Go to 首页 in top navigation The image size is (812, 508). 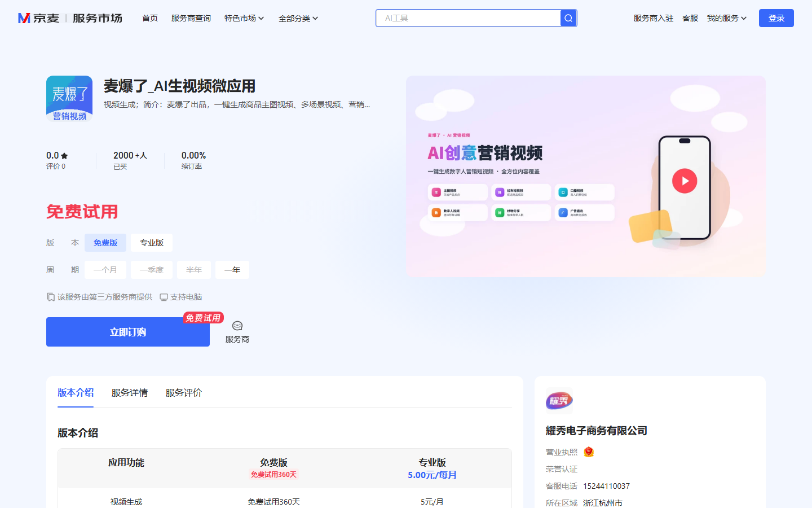(150, 18)
